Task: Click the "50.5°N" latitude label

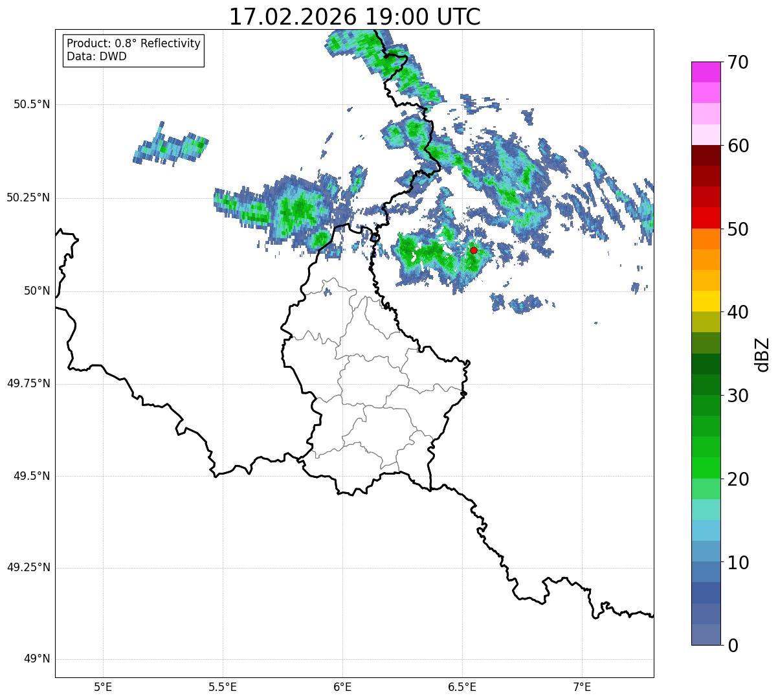Action: pos(31,104)
